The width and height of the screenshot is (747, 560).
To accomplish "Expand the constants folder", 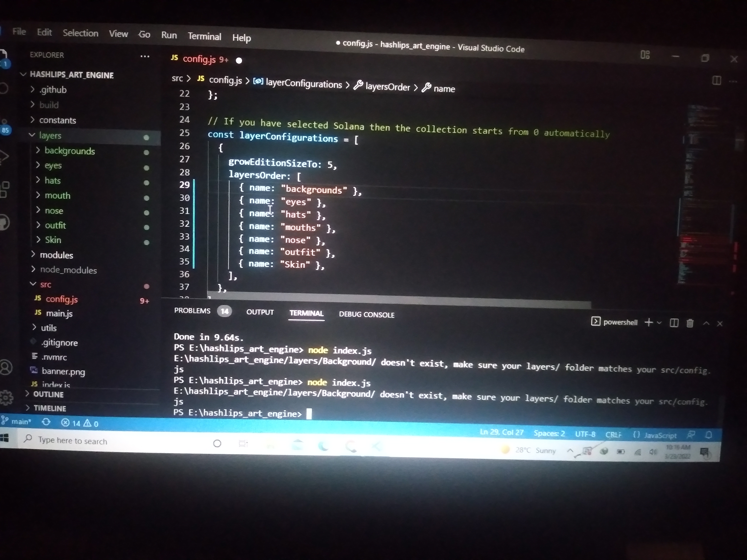I will pyautogui.click(x=57, y=120).
